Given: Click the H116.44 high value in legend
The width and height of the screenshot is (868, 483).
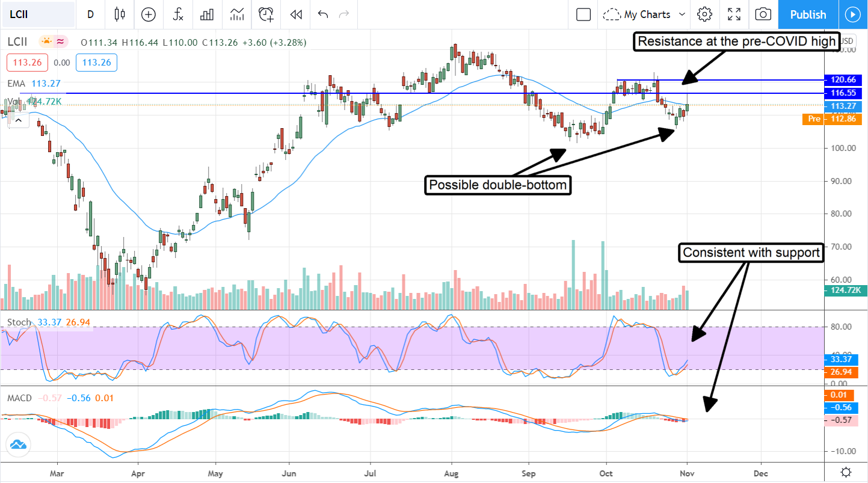Looking at the screenshot, I should [x=141, y=42].
